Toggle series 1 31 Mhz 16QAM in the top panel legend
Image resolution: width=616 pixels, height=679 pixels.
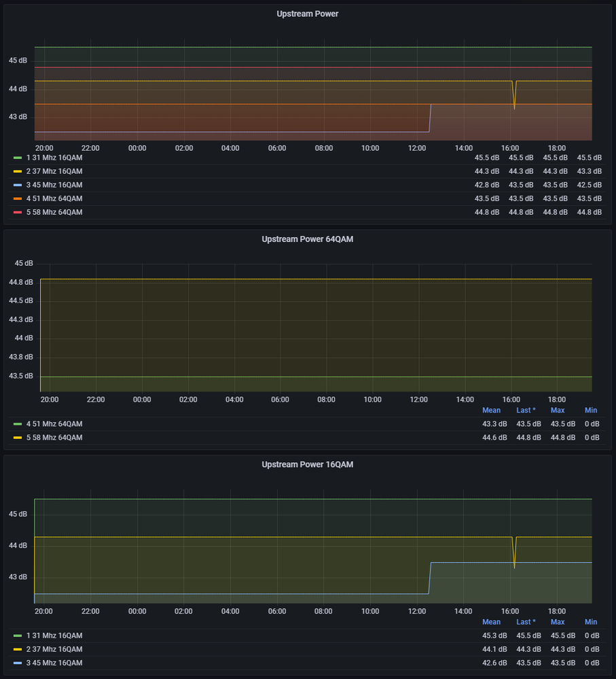pos(54,158)
